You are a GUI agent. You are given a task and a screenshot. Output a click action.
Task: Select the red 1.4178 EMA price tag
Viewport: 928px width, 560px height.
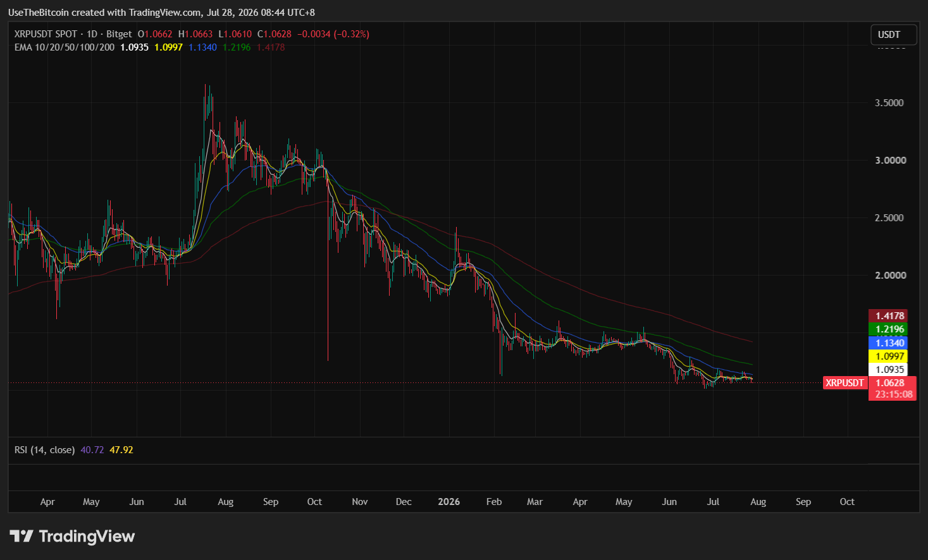pos(889,315)
